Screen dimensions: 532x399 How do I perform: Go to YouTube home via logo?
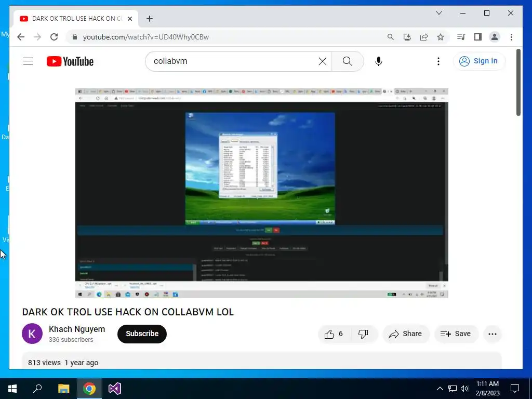point(70,61)
